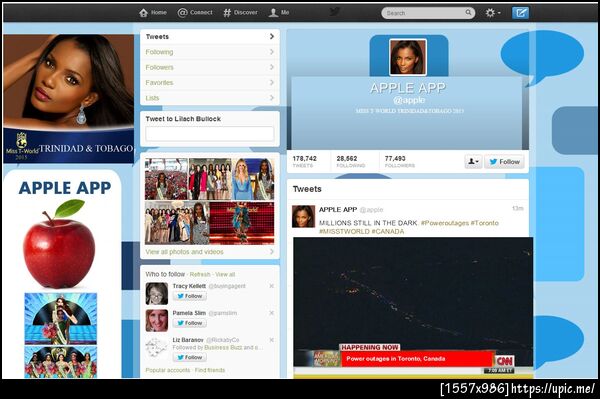Open Tracy Kellett's avatar
This screenshot has height=399, width=600.
pos(157,293)
